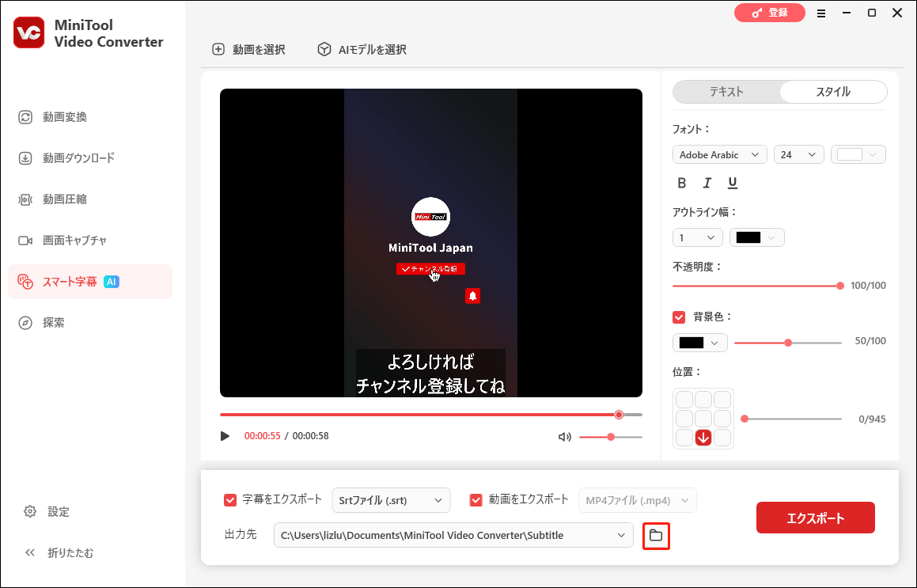Image resolution: width=917 pixels, height=588 pixels.
Task: Select middle-left position grid cell
Action: (x=684, y=419)
